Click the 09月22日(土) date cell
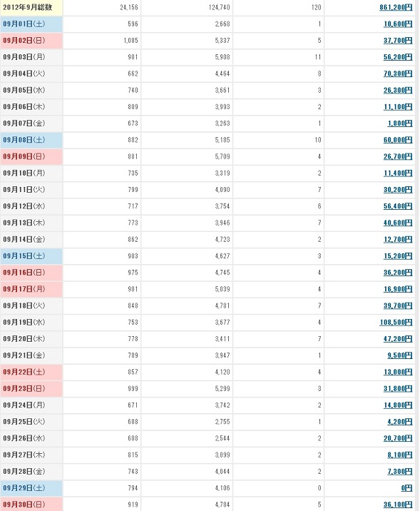Image resolution: width=420 pixels, height=511 pixels. pos(31,372)
